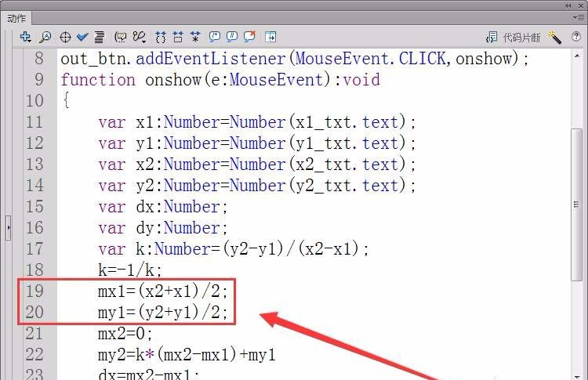Insert a target path with crosshair icon
The height and width of the screenshot is (380, 588).
pyautogui.click(x=65, y=37)
